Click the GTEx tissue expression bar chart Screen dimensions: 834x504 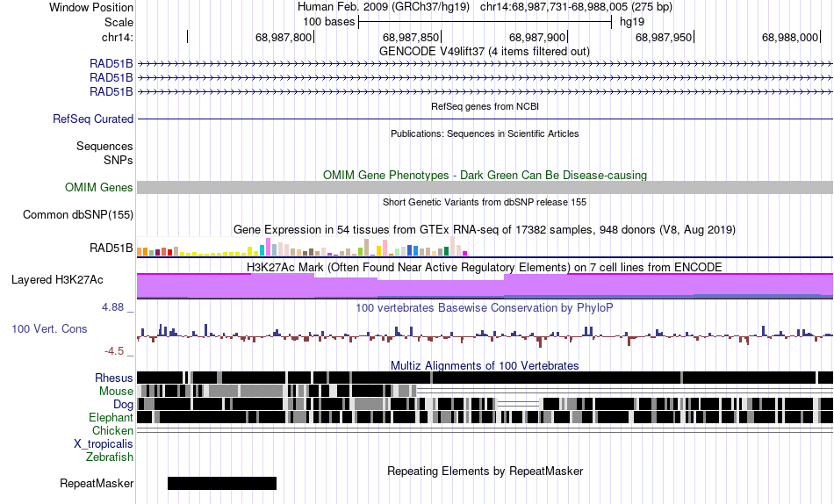[302, 247]
